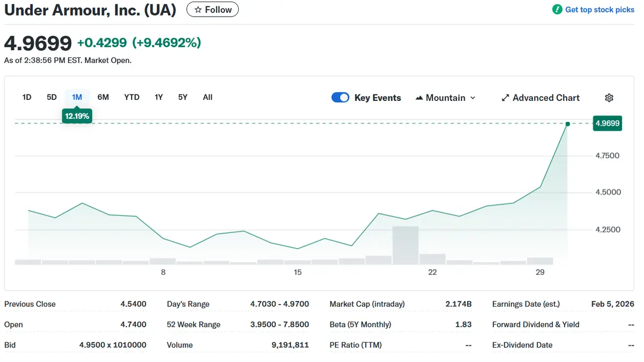Select the All time range
This screenshot has width=644, height=362.
tap(208, 97)
